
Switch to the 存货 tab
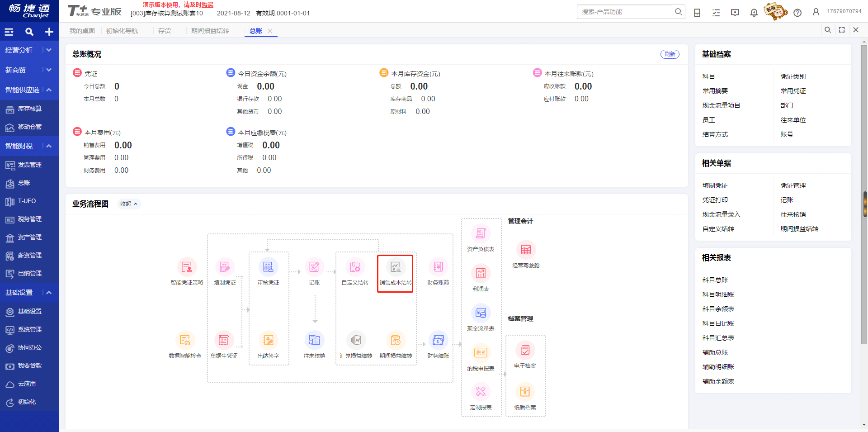point(165,31)
